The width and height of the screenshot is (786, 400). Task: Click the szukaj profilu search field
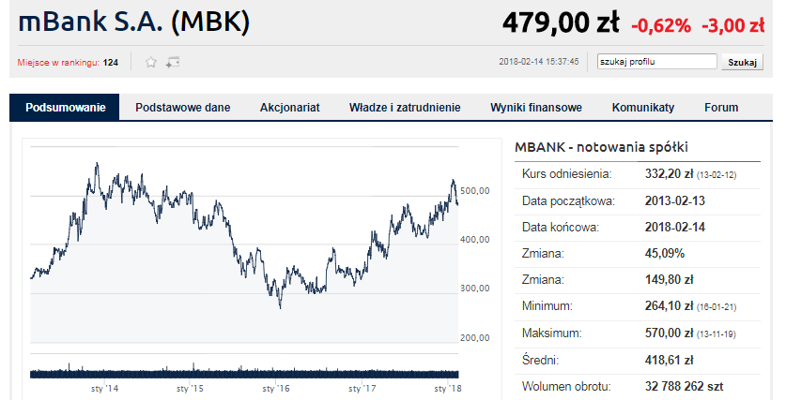tap(657, 62)
